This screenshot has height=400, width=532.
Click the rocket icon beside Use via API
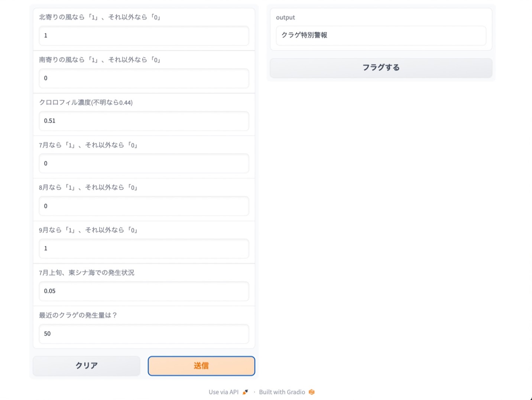click(x=245, y=391)
